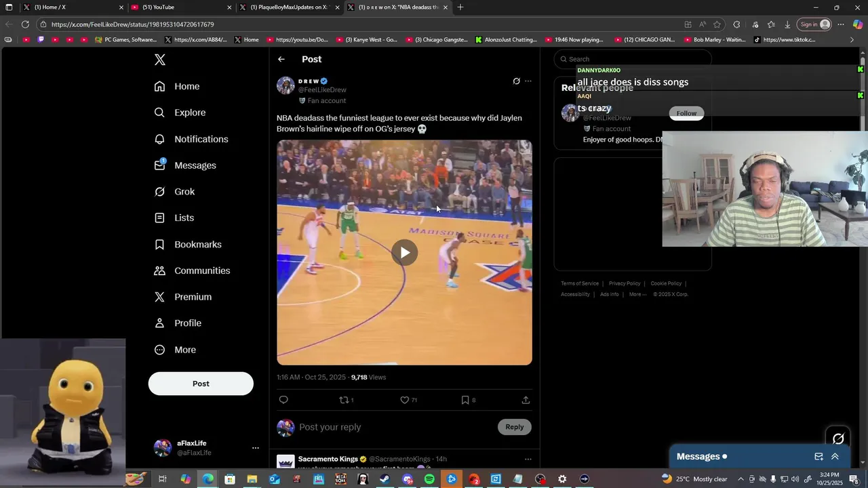868x488 pixels.
Task: Open Communities in the sidebar
Action: pyautogui.click(x=192, y=270)
